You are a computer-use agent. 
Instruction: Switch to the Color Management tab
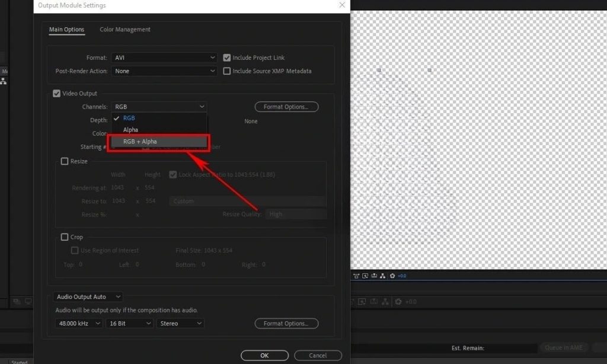[x=124, y=29]
